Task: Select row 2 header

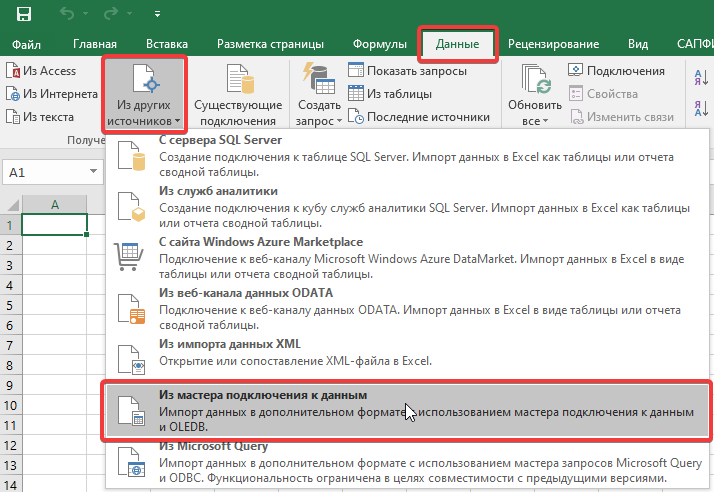Action: coord(10,246)
